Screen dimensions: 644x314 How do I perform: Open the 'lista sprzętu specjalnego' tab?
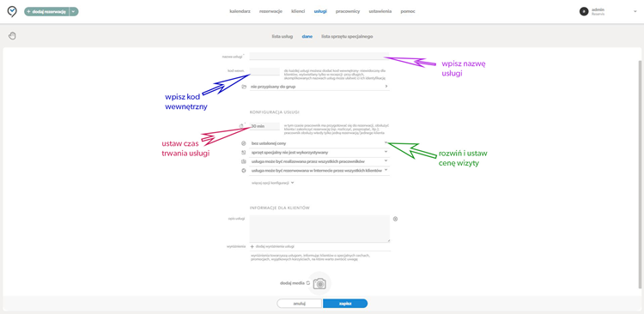coord(347,37)
